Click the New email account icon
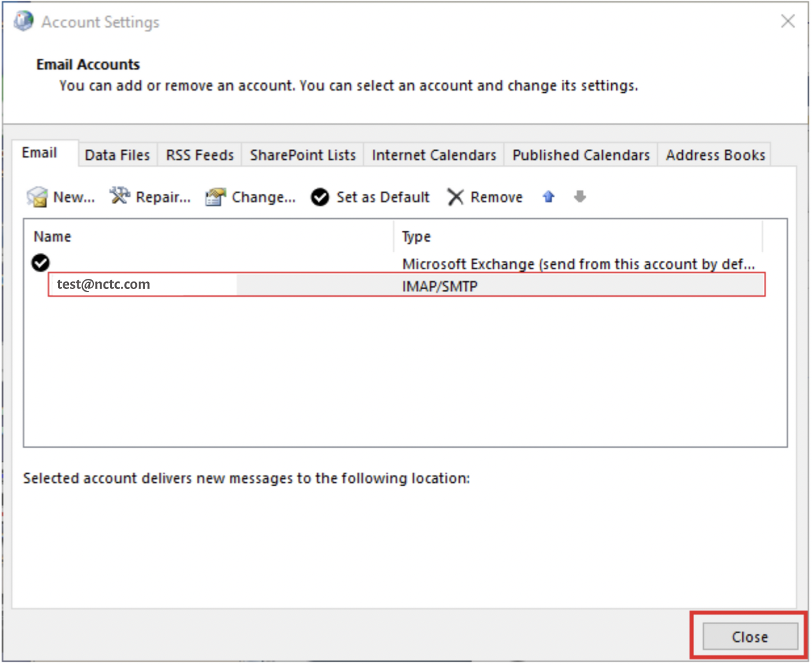The image size is (812, 665). coord(36,197)
